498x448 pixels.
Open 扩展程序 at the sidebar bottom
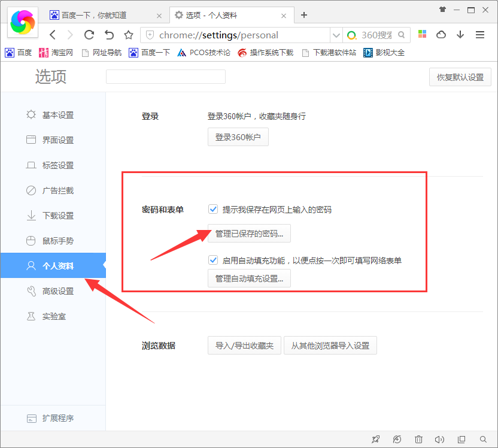point(57,419)
